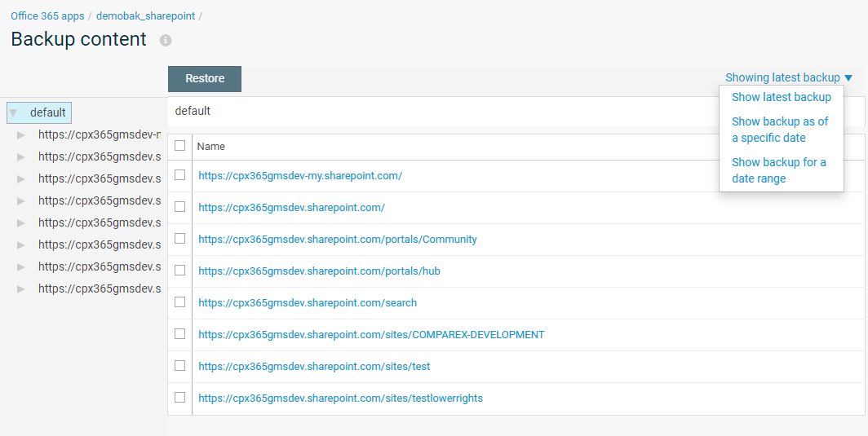Viewport: 868px width, 436px height.
Task: Open the sites/COMPAREX-DEVELOPMENT link
Action: pyautogui.click(x=371, y=335)
